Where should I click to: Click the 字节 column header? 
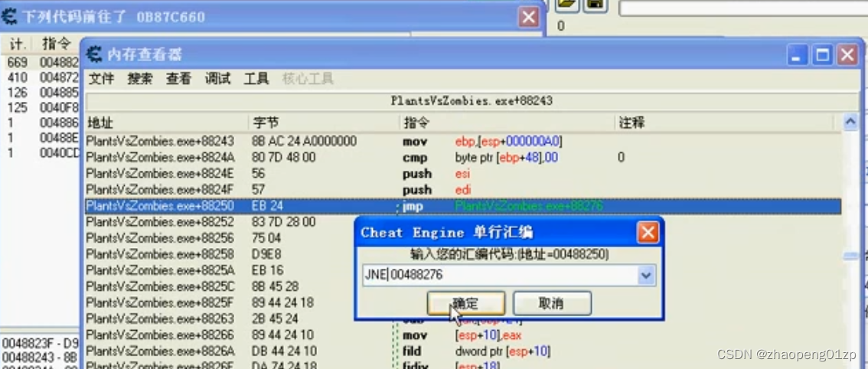coord(325,122)
